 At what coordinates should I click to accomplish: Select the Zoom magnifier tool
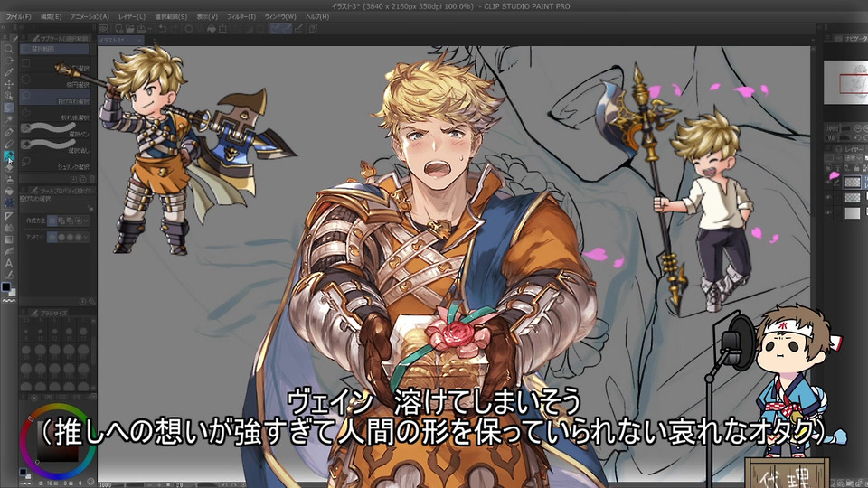(x=8, y=49)
